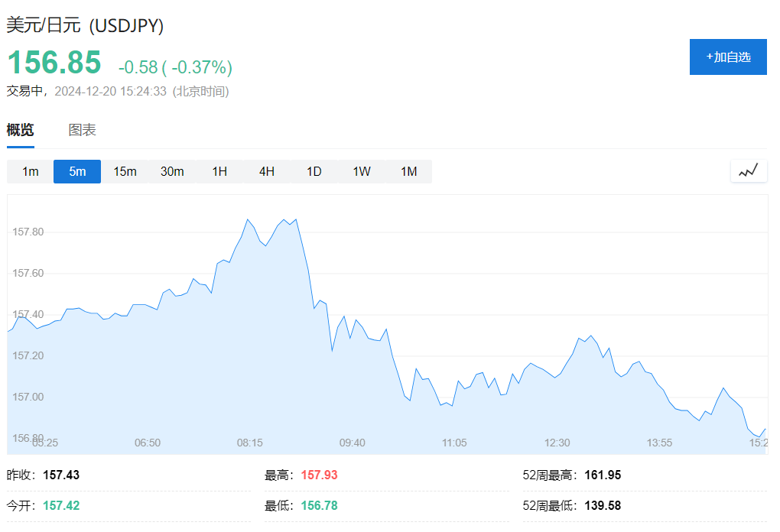Viewport: 780px width, 532px height.
Task: Switch to the 图表 tab
Action: pos(82,130)
